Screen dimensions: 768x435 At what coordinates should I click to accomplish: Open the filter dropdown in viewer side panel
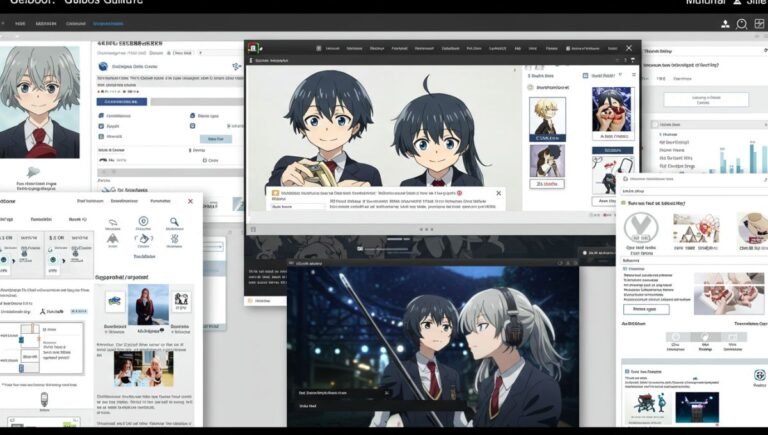[x=621, y=75]
